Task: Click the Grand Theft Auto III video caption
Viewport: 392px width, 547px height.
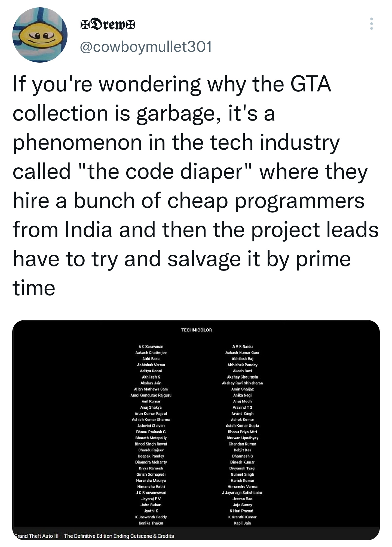Action: coord(94,536)
